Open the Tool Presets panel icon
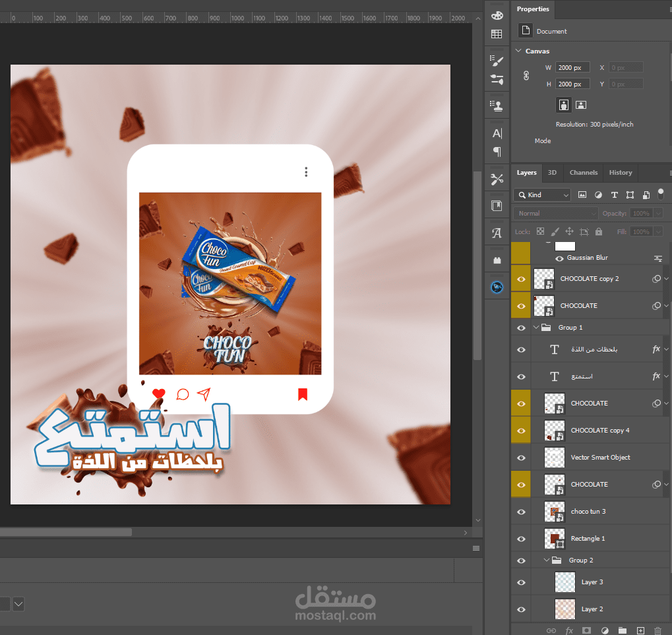The width and height of the screenshot is (672, 635). (x=497, y=179)
